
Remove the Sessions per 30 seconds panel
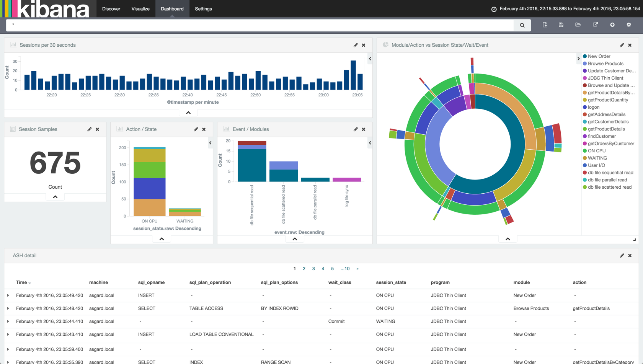(x=364, y=45)
